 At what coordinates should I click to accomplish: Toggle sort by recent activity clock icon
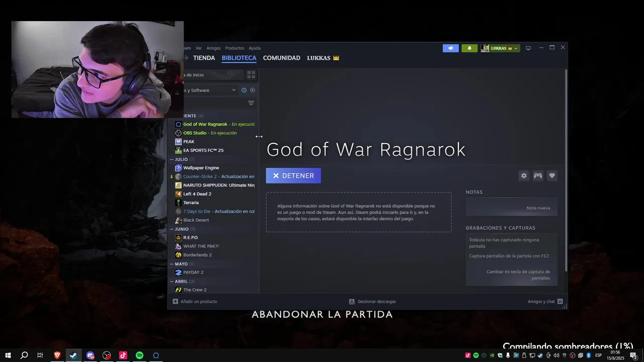coord(244,90)
